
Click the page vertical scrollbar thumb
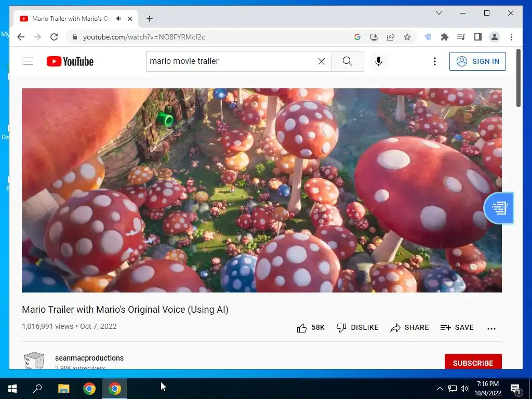(518, 78)
